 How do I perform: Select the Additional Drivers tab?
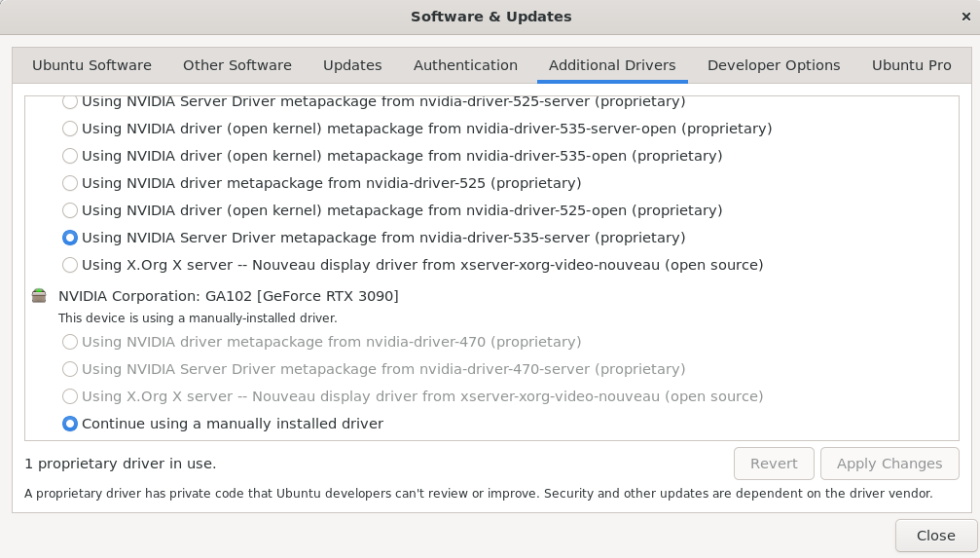point(612,65)
